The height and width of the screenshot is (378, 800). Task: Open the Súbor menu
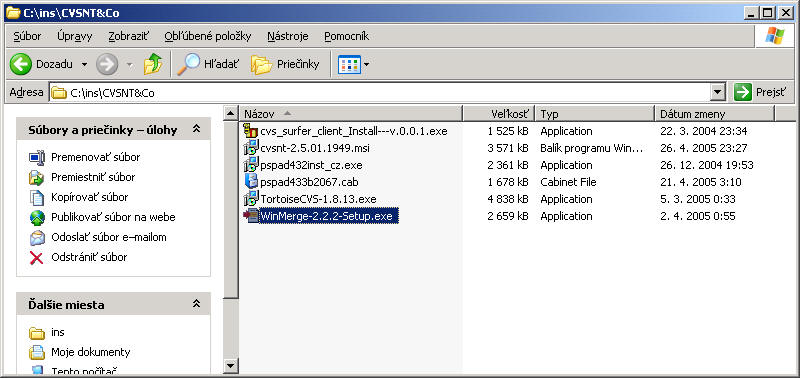(28, 36)
